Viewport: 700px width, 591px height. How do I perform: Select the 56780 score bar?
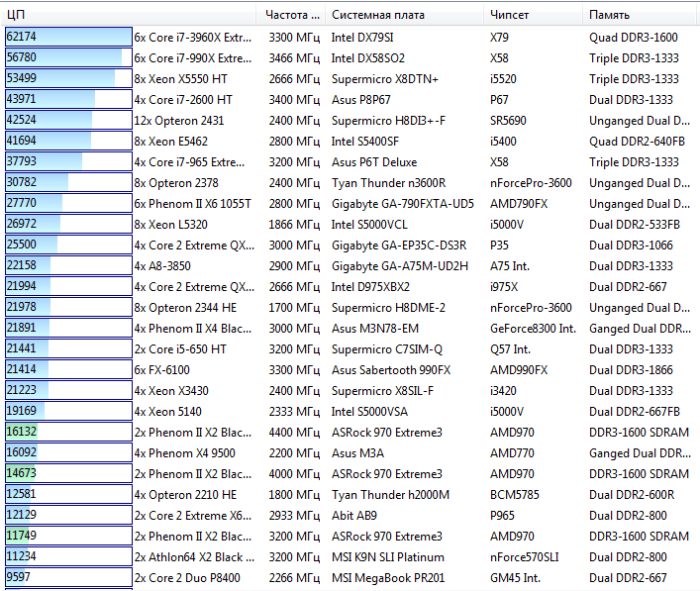(68, 57)
